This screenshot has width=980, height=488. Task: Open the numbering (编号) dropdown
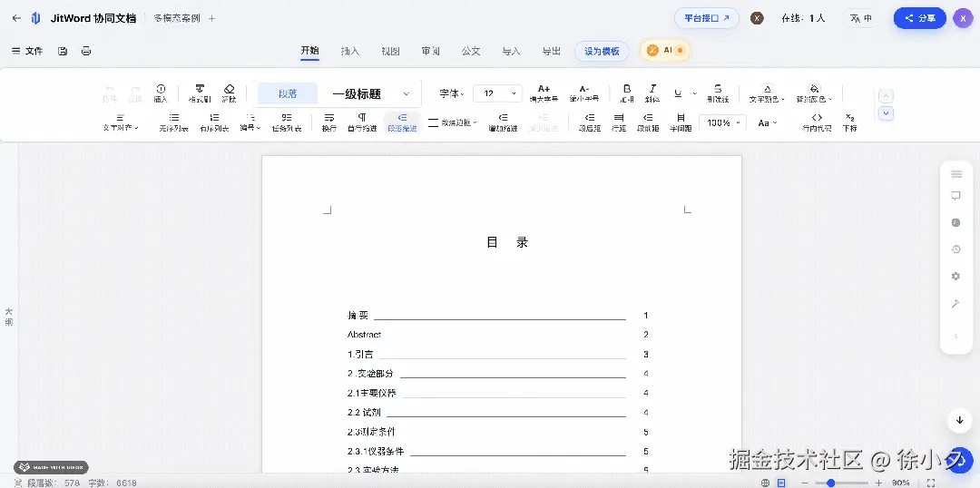[250, 122]
